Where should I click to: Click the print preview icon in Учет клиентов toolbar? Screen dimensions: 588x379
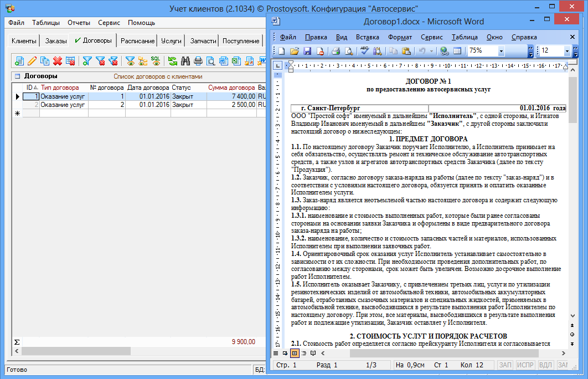(x=211, y=61)
